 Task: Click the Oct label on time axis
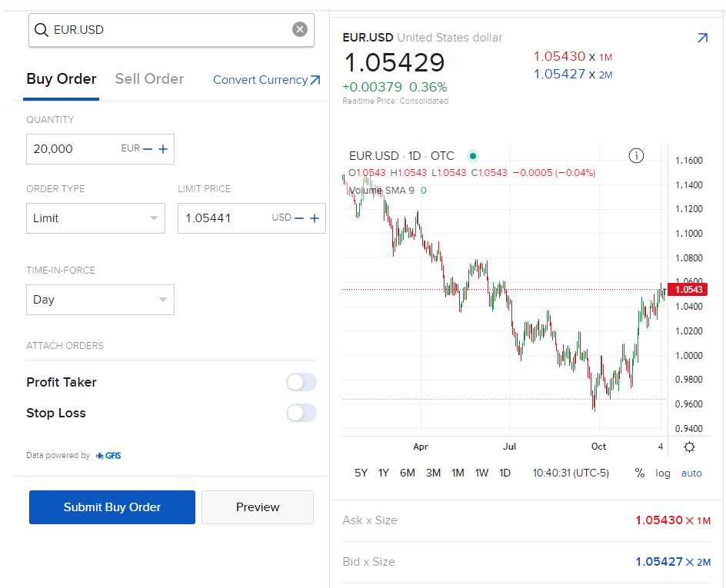point(598,447)
